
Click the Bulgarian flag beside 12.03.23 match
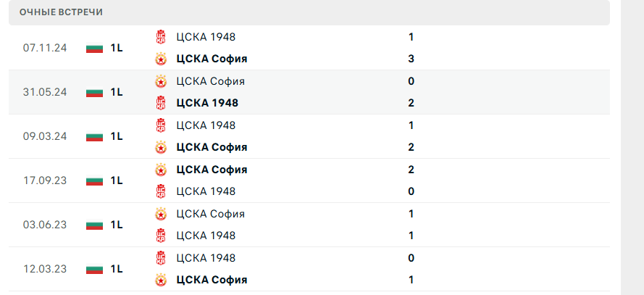(95, 269)
